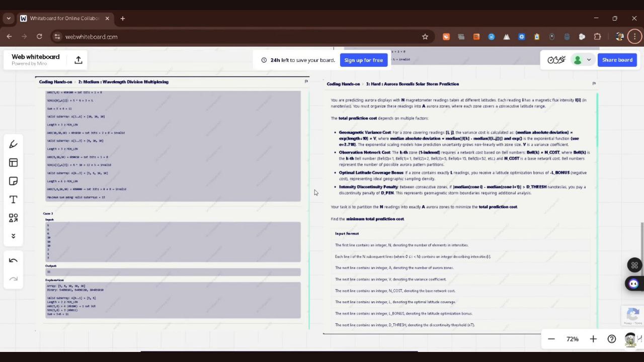Select the Text tool
644x362 pixels.
click(14, 200)
